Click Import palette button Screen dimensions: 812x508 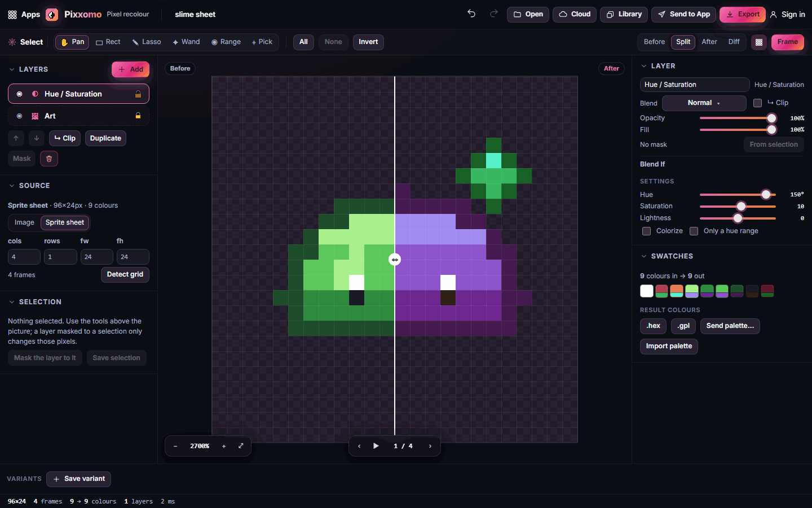click(x=669, y=347)
